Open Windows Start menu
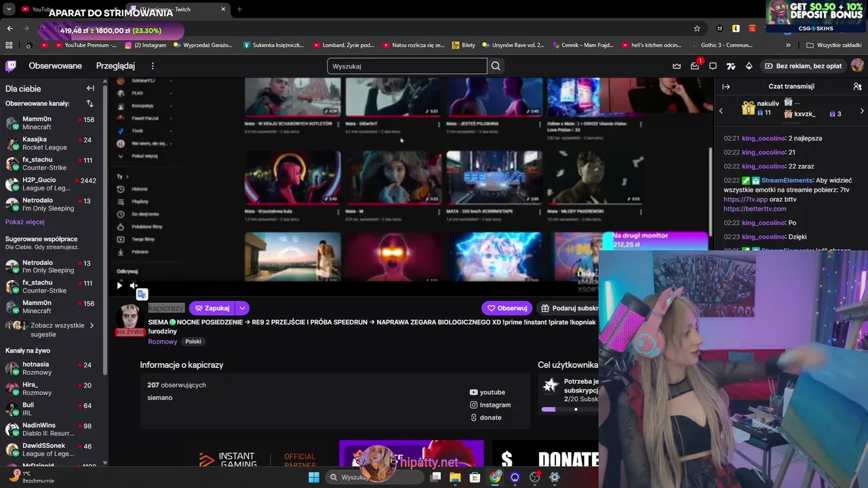 [313, 477]
